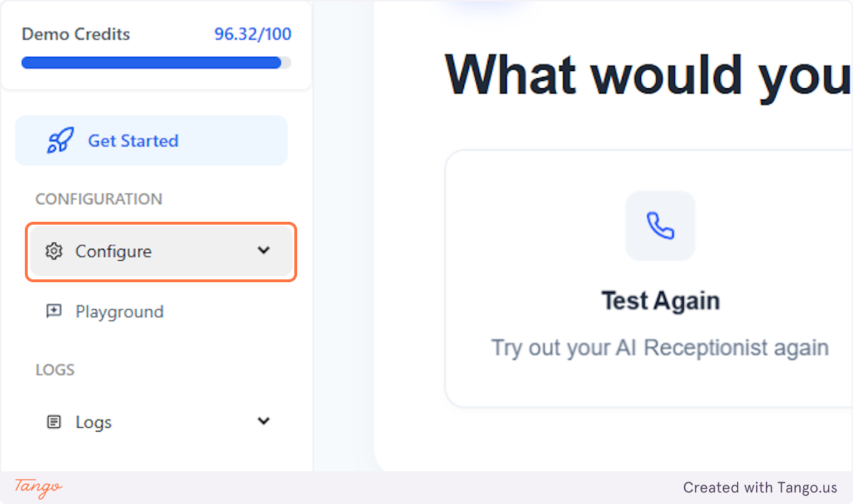
Task: Expand the Logs section chevron
Action: 264,421
